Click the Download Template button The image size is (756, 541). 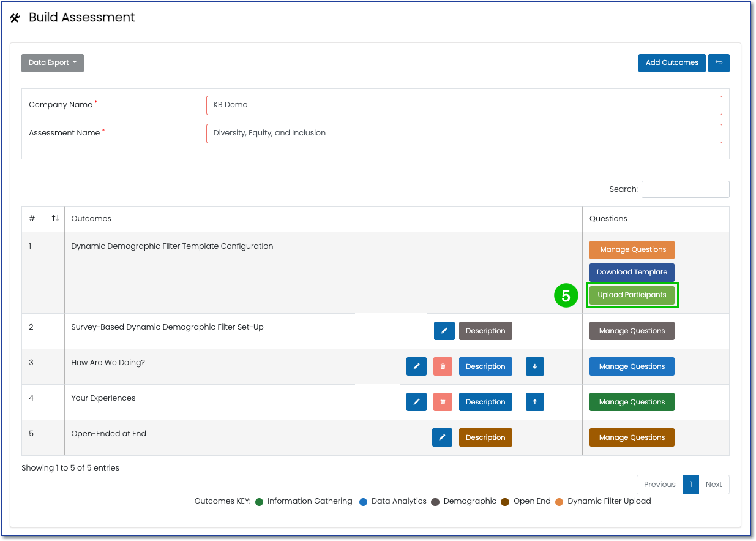(x=632, y=273)
